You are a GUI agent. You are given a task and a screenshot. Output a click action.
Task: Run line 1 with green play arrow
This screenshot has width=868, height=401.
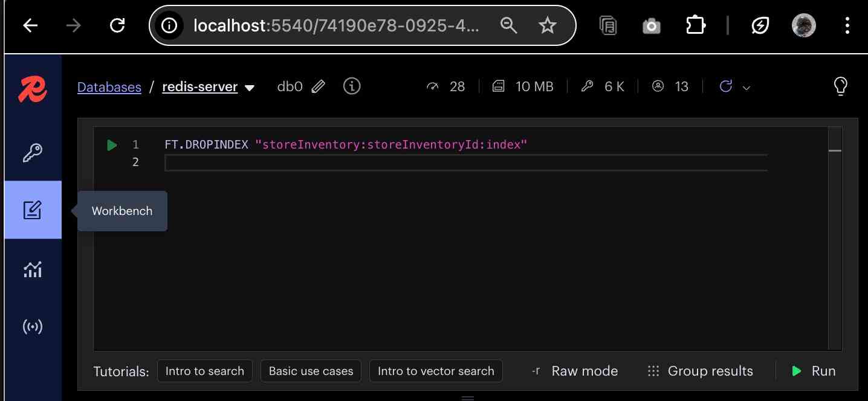(x=112, y=145)
